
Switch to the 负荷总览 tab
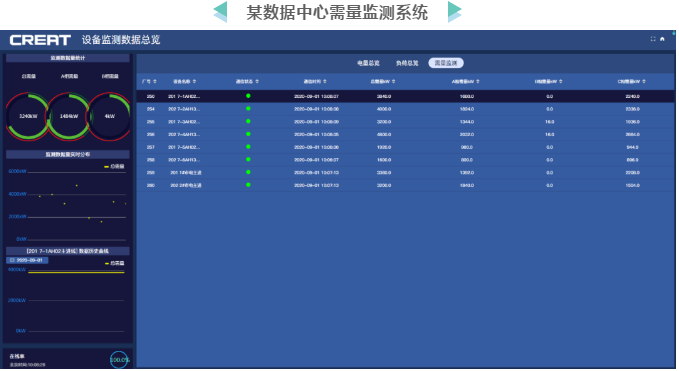tap(407, 63)
